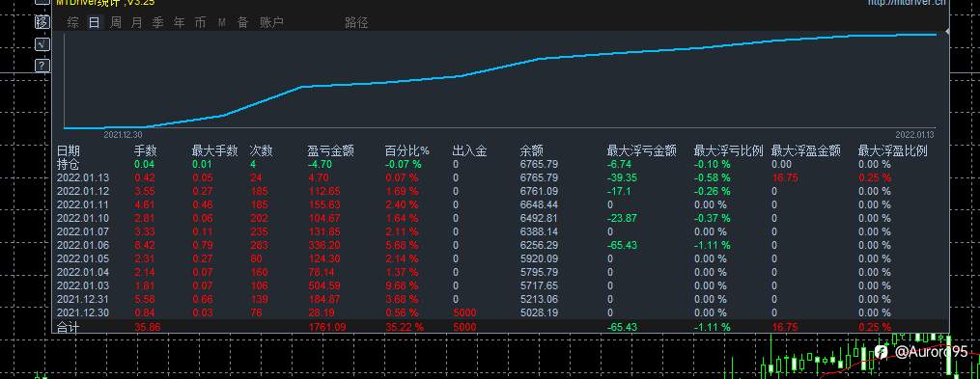Click the 最大手数 column header
Viewport: 980px width, 379px height.
(x=215, y=151)
